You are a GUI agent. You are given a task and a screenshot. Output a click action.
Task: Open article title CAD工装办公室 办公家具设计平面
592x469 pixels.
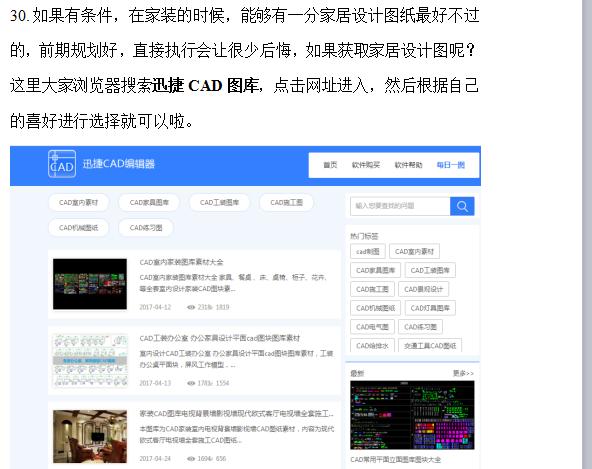pos(220,338)
